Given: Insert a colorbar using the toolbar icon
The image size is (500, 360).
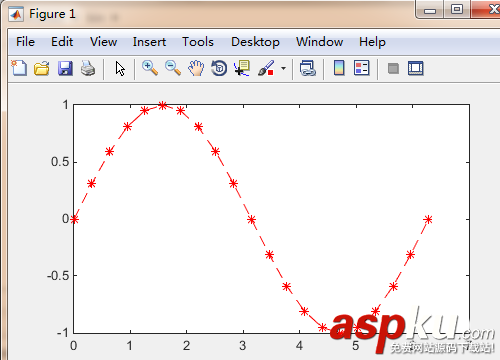Looking at the screenshot, I should (x=339, y=68).
